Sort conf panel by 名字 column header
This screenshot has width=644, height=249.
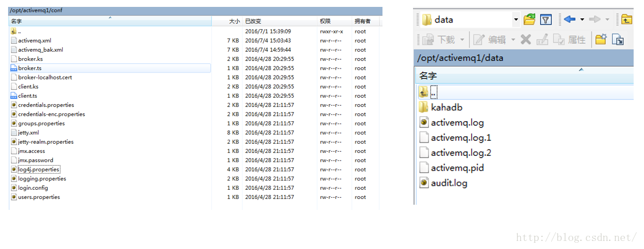110,21
